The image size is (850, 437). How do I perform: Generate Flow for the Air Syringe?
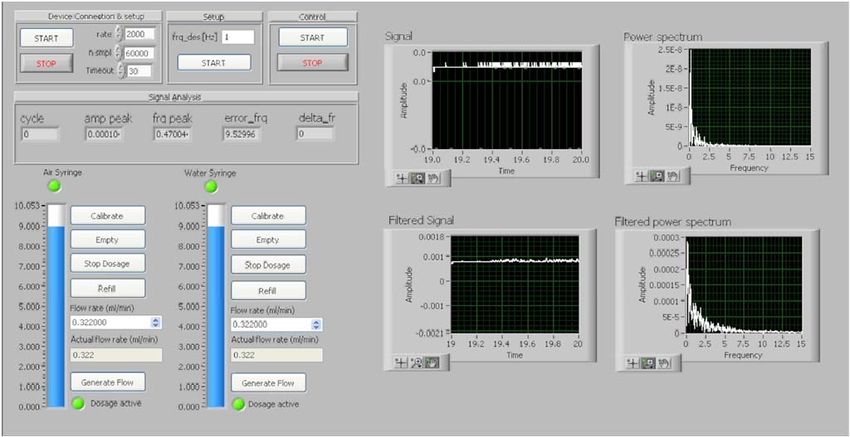click(x=108, y=381)
